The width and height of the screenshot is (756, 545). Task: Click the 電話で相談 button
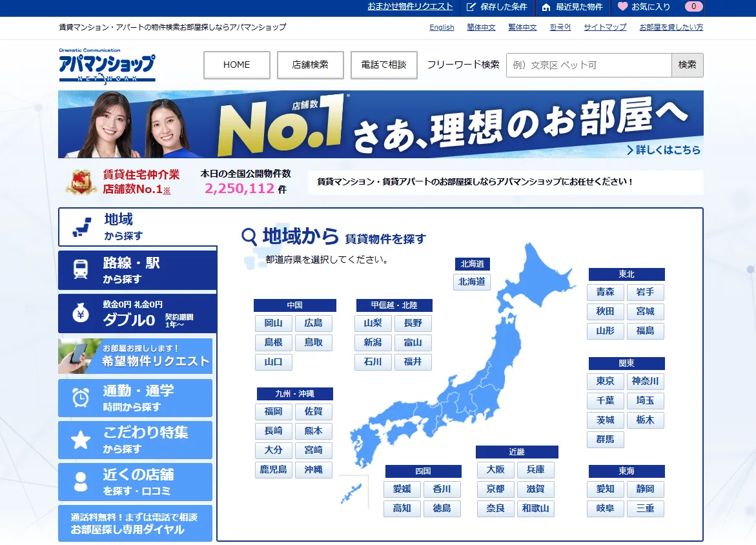tap(383, 65)
